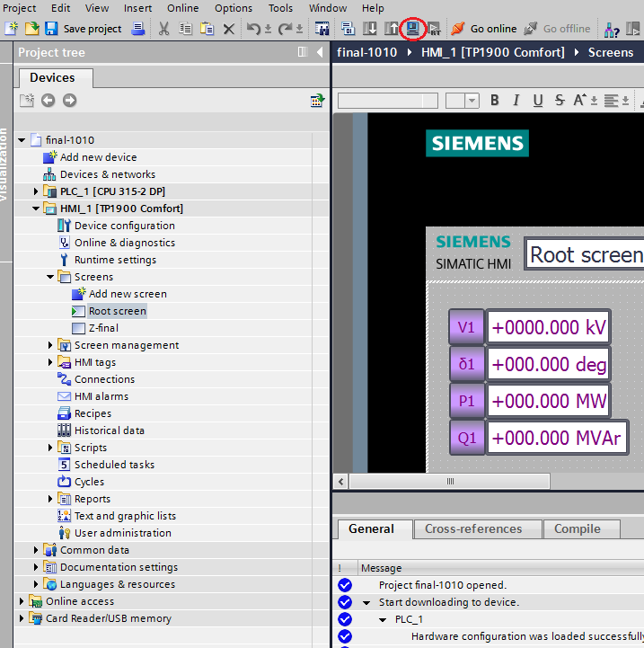Open Devices & networks
644x648 pixels.
[108, 174]
